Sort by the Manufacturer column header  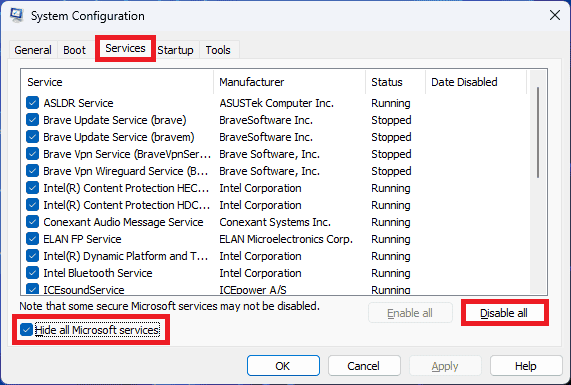point(290,82)
